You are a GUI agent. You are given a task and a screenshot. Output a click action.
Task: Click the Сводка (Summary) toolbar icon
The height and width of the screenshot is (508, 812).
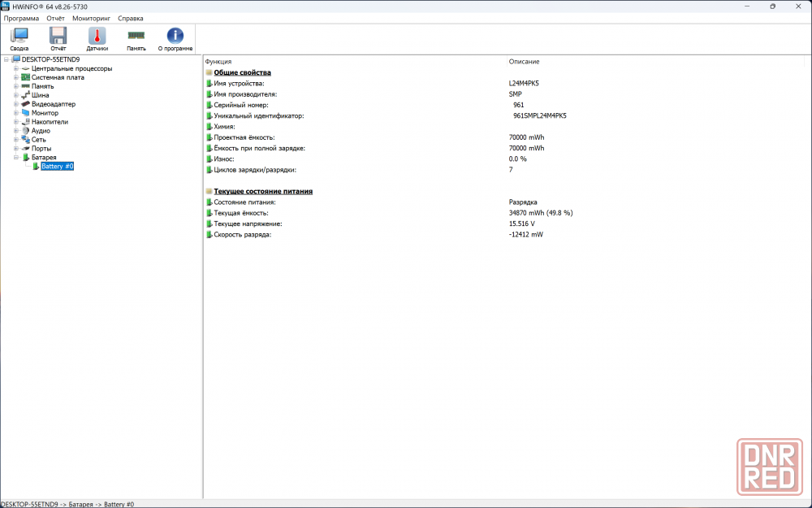[19, 37]
